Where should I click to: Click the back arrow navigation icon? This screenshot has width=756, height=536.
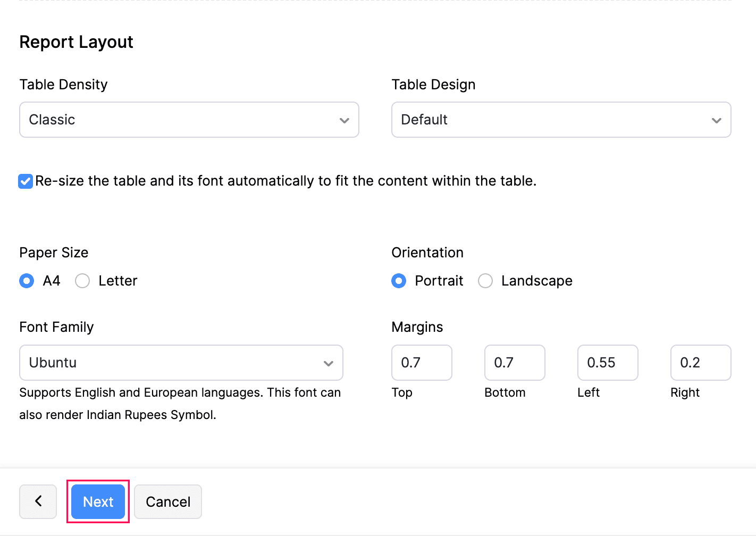click(38, 501)
